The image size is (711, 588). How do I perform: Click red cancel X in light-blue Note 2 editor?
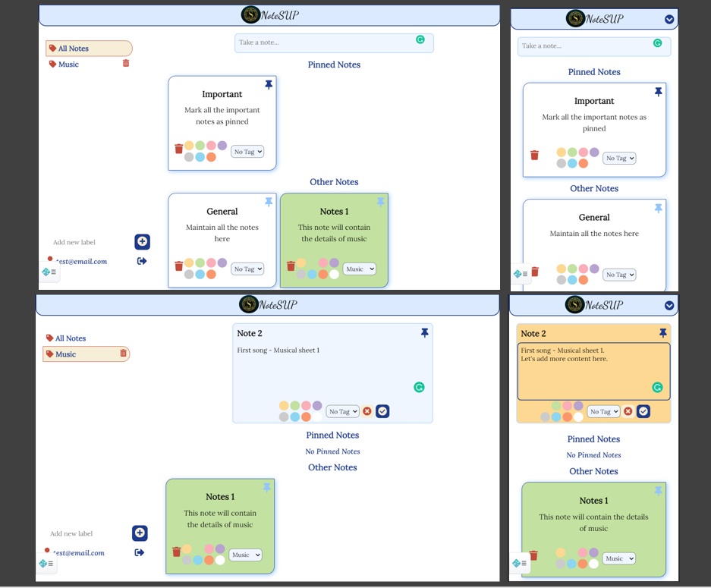pyautogui.click(x=367, y=411)
